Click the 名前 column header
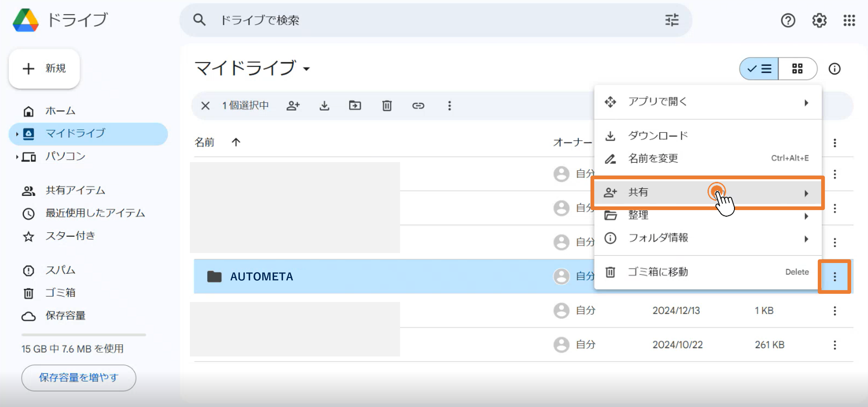Viewport: 868px width, 407px height. click(x=204, y=142)
